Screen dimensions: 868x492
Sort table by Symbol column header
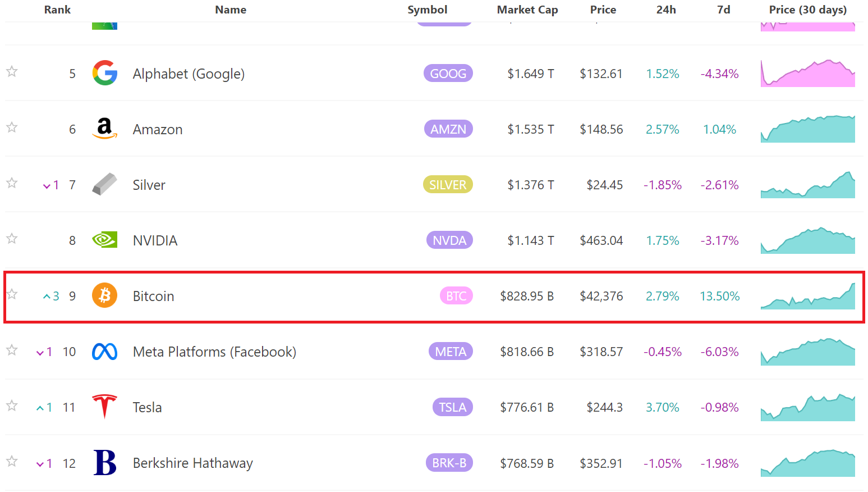click(x=427, y=10)
